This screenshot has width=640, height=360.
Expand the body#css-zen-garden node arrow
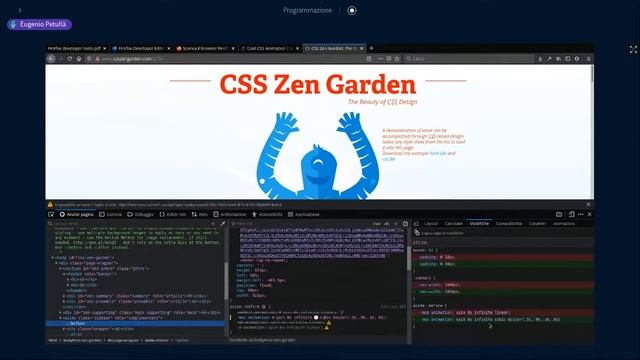[53, 258]
